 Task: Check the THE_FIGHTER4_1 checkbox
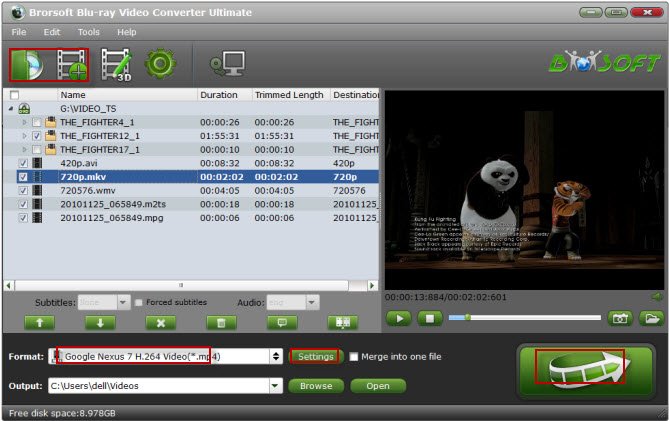tap(37, 123)
